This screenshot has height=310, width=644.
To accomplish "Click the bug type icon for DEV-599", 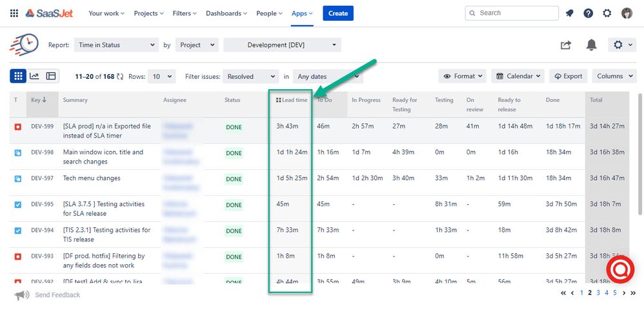I will [17, 127].
